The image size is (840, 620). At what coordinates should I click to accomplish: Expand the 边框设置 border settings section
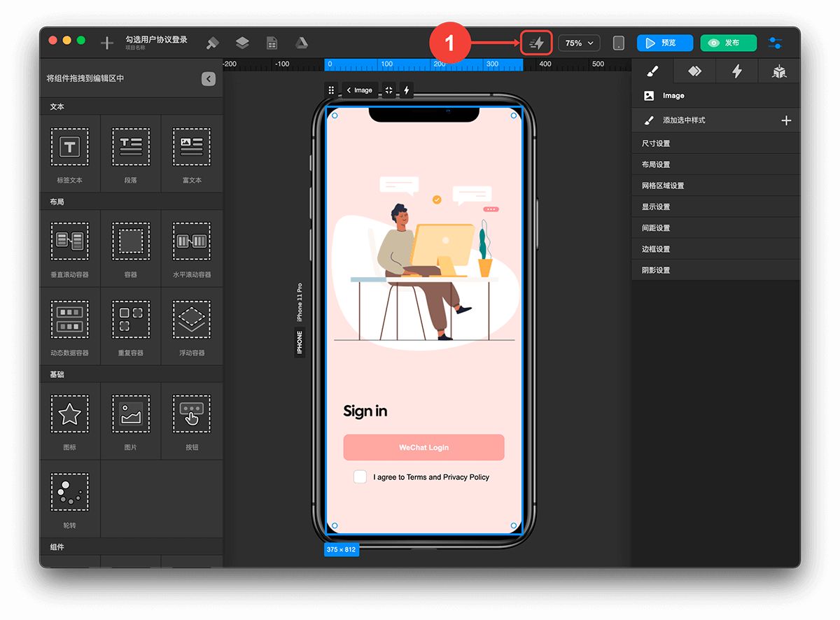tap(715, 248)
